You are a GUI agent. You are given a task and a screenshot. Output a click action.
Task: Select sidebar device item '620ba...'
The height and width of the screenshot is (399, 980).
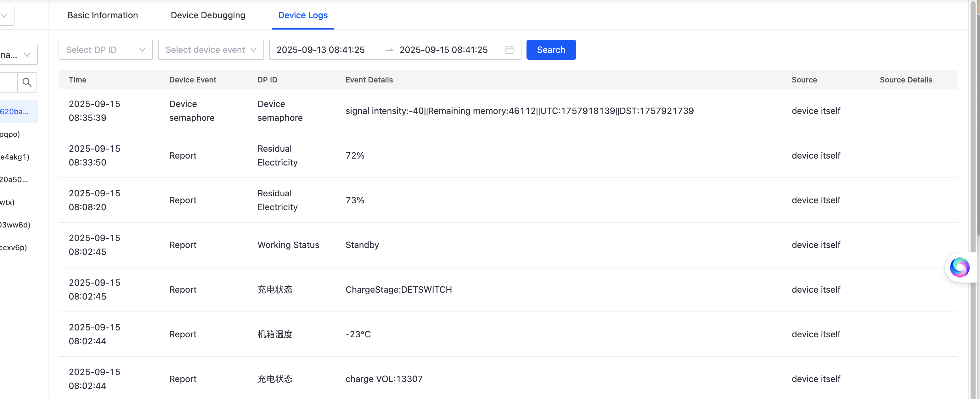coord(15,111)
